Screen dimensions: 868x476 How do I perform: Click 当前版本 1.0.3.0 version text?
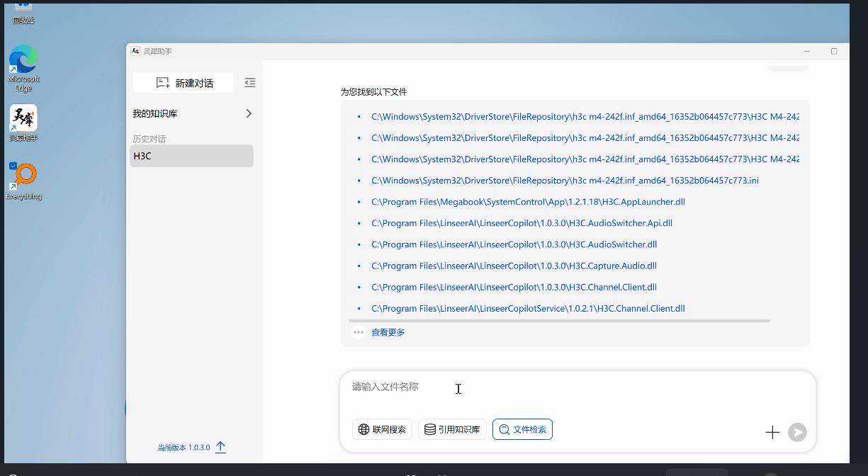coord(184,448)
